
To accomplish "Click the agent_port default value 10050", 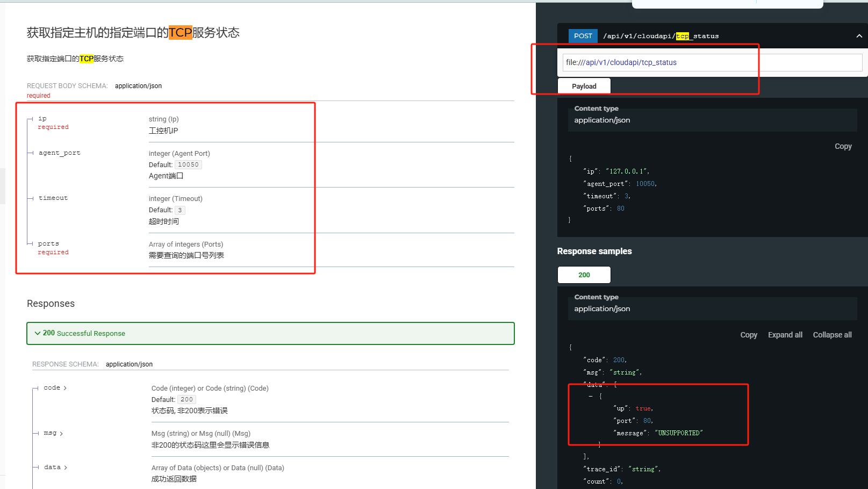I will pos(188,165).
